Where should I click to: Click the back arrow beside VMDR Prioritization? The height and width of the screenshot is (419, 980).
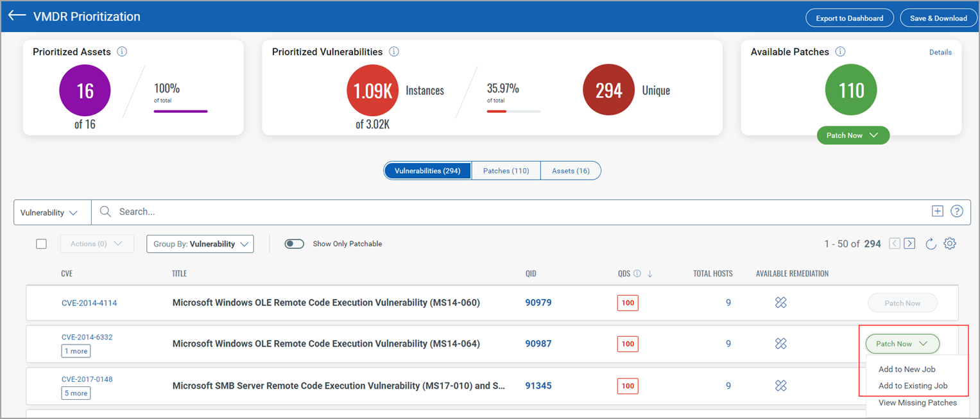[x=17, y=16]
